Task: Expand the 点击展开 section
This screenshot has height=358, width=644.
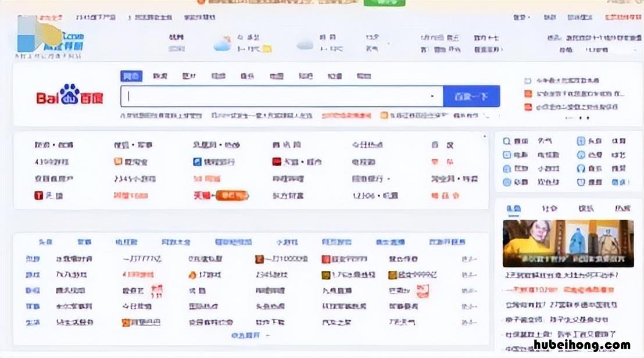Action: pos(250,335)
